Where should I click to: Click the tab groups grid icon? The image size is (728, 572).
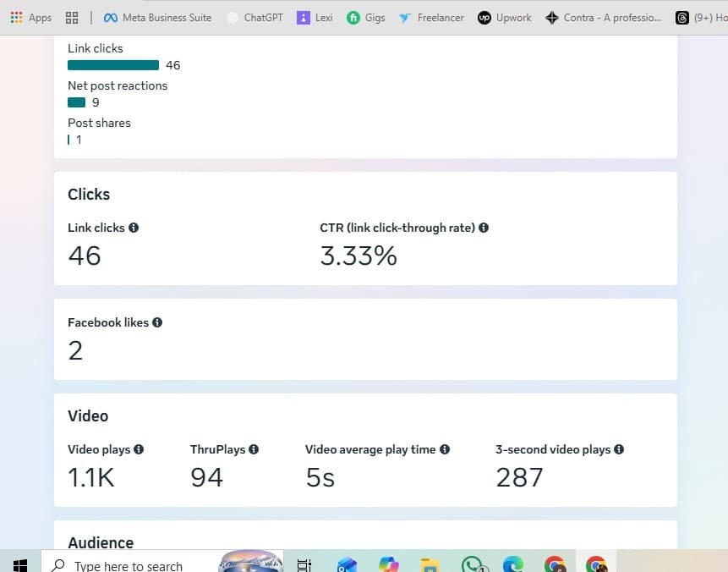point(72,18)
